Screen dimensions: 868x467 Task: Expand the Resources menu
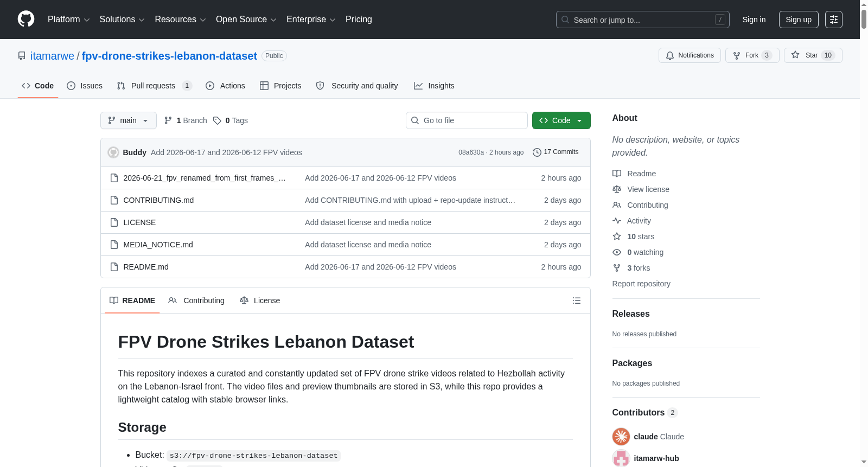coord(181,20)
